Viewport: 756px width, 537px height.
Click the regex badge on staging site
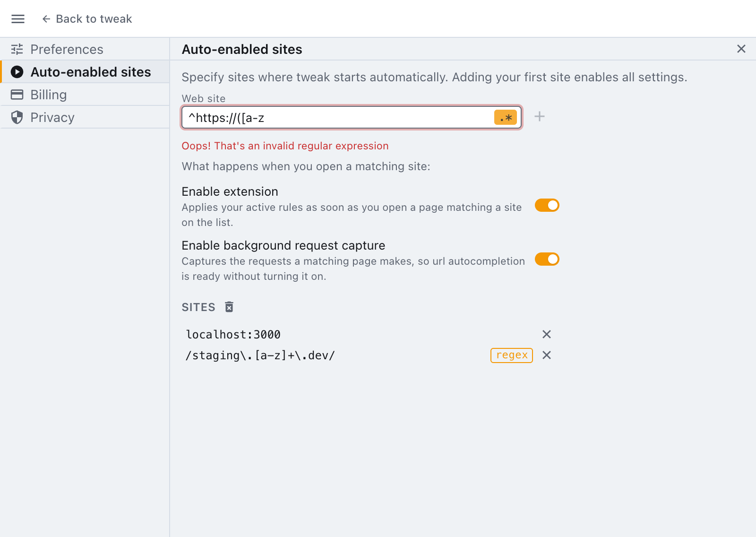(512, 355)
